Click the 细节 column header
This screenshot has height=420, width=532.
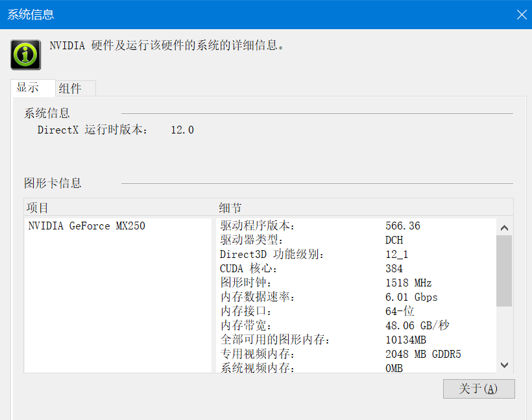[x=230, y=208]
